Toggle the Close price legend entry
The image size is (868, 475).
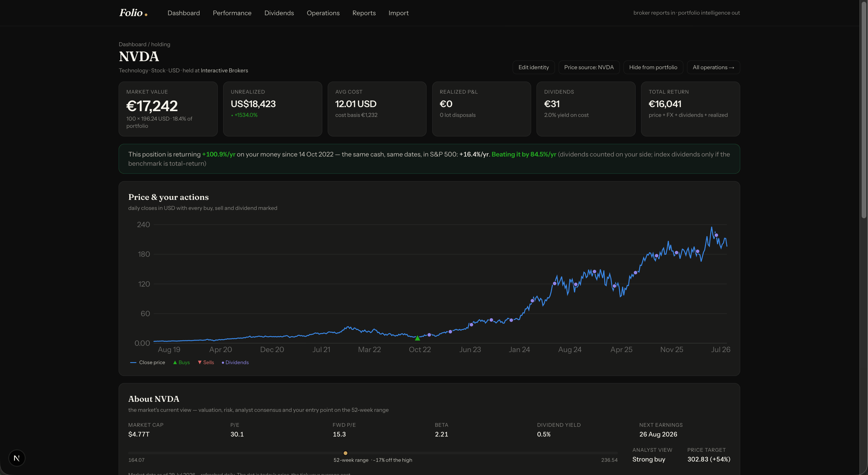pyautogui.click(x=148, y=362)
